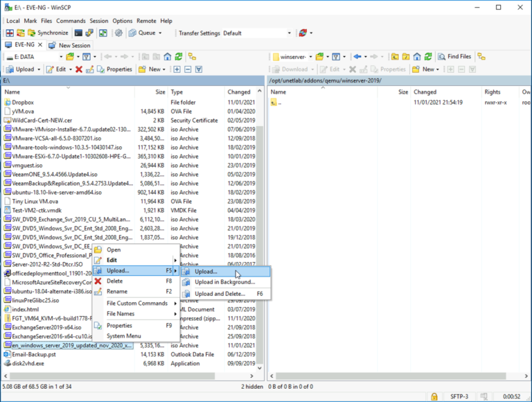
Task: Refresh the local panel listing
Action: pos(179,57)
